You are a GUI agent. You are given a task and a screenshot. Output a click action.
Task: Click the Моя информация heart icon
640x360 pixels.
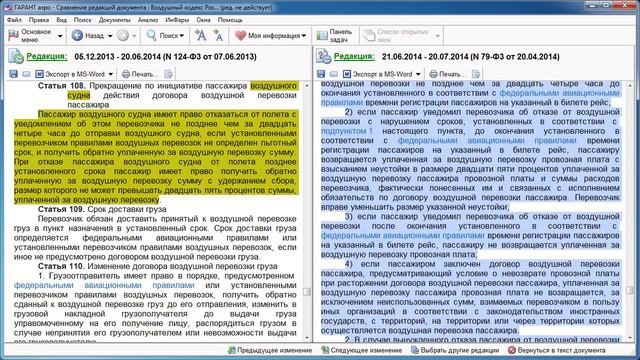(x=240, y=36)
